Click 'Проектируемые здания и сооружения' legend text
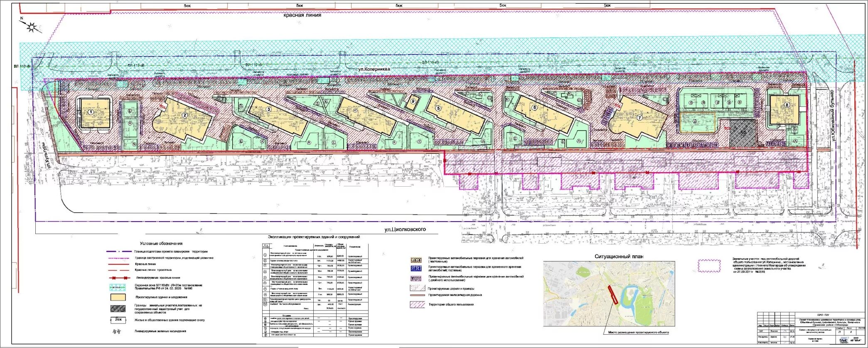868x348 pixels. point(161,297)
